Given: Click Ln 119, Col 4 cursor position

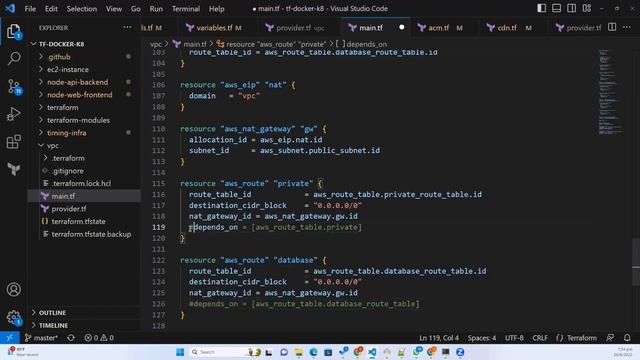Looking at the screenshot, I should pos(439,338).
